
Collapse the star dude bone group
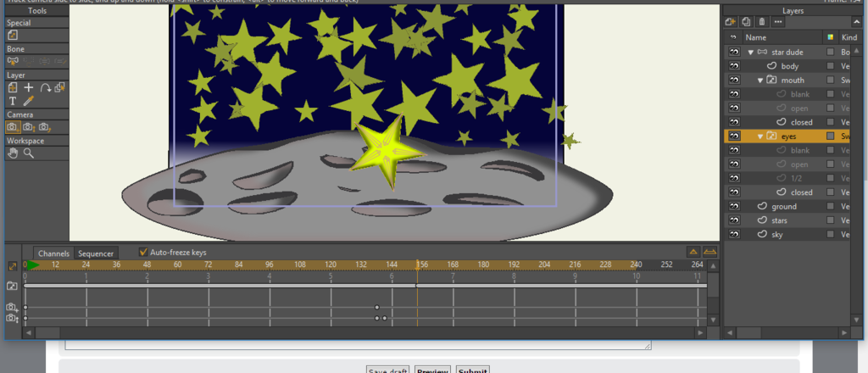[x=751, y=52]
